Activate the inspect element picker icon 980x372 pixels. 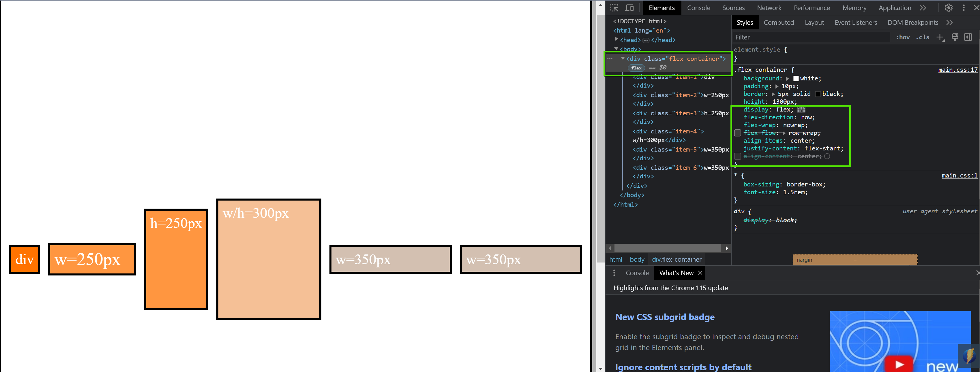(614, 7)
